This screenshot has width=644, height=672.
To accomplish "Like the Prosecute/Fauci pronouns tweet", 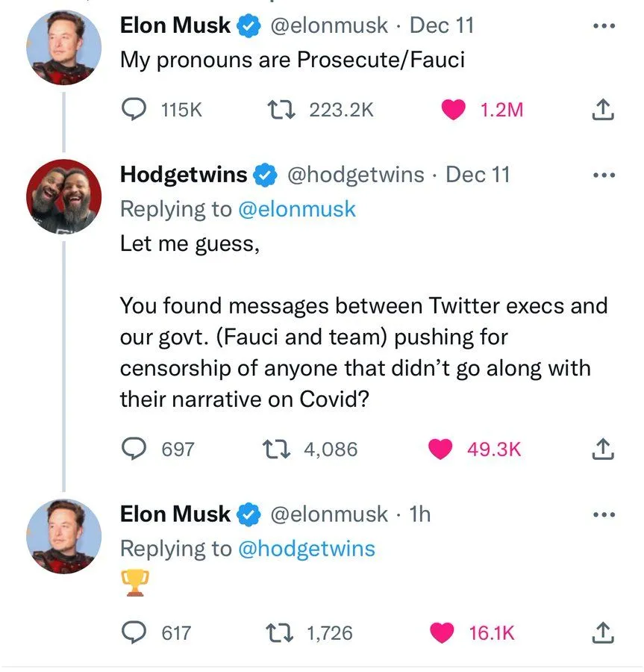I will [x=452, y=110].
